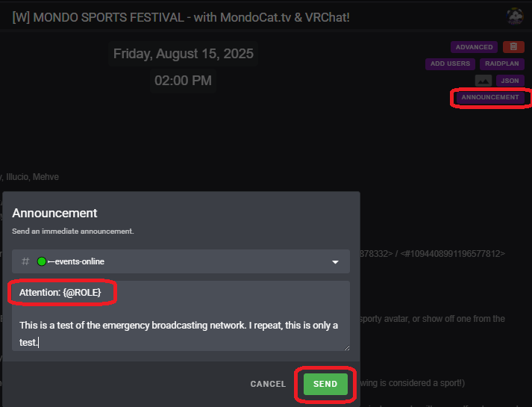Cancel the announcement dialog

pos(268,384)
